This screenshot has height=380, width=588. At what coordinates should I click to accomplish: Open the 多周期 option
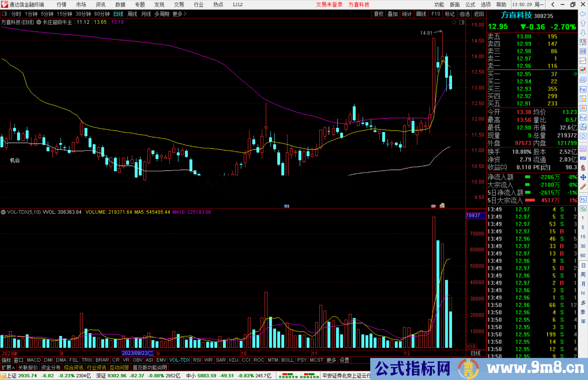point(162,14)
